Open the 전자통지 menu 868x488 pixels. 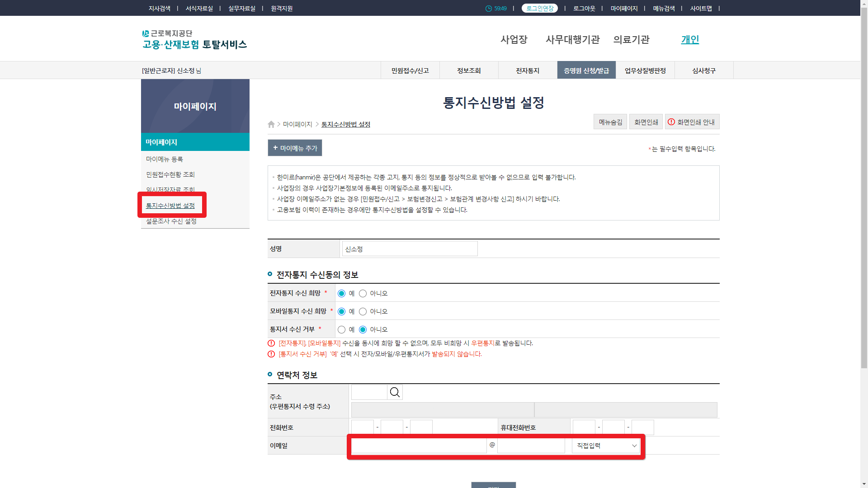coord(527,70)
